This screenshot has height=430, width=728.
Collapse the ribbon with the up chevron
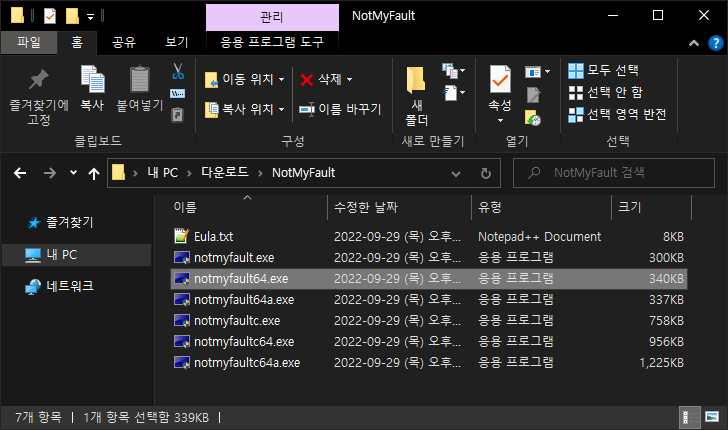[x=694, y=43]
